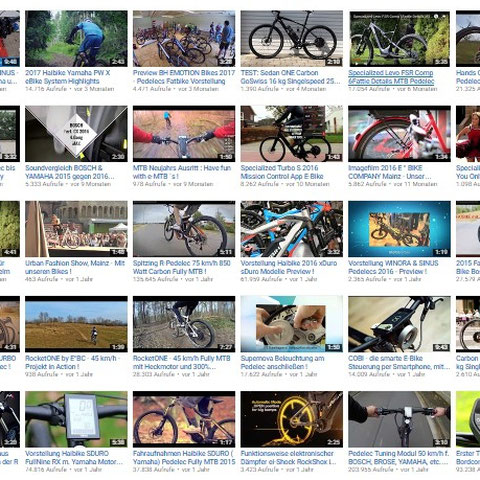Open the 2017 Haibike Yamaha PW X video thumbnail
This screenshot has height=480, width=480.
(x=76, y=38)
